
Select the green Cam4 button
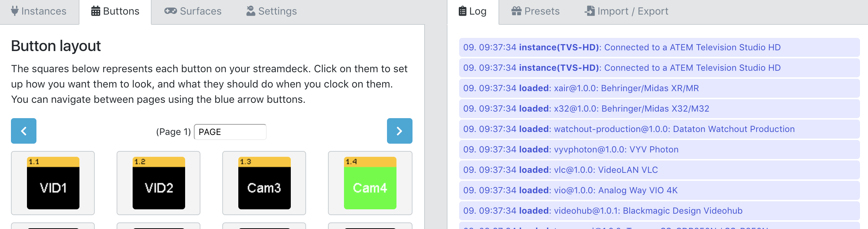[370, 183]
